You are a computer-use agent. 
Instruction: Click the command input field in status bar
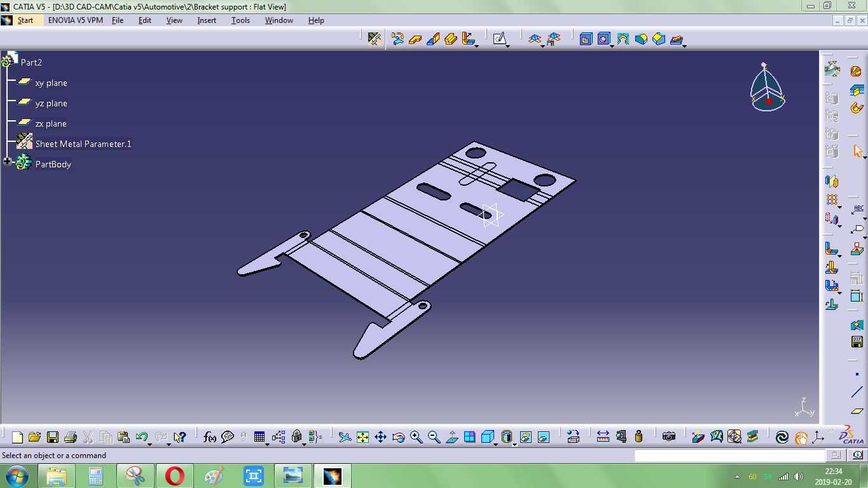[730, 455]
